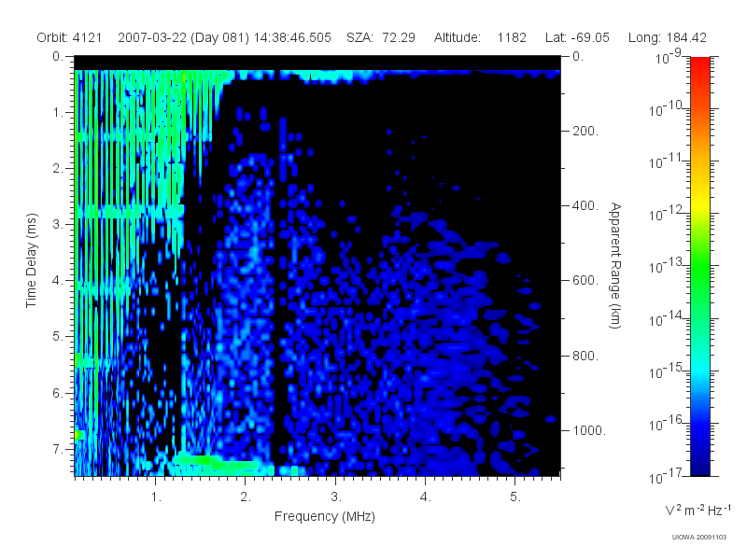
Task: Click the apparent range tick label 1000.
Action: point(589,430)
